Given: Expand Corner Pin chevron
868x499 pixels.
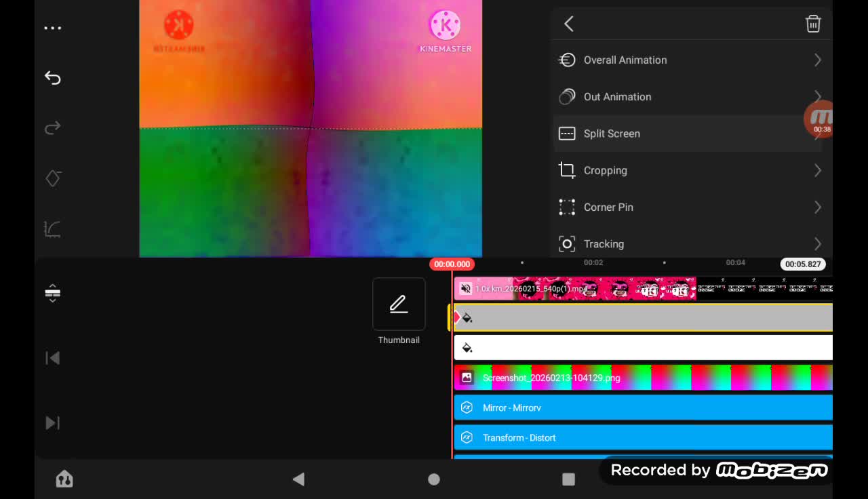Looking at the screenshot, I should (817, 207).
